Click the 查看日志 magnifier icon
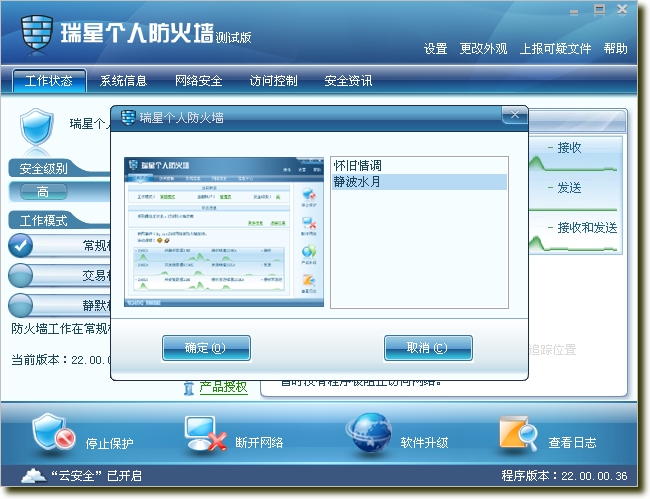The image size is (650, 499). (x=518, y=434)
